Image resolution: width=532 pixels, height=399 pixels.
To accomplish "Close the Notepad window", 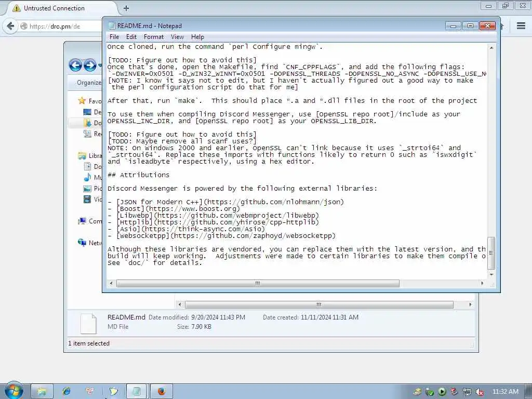I will coord(487,26).
